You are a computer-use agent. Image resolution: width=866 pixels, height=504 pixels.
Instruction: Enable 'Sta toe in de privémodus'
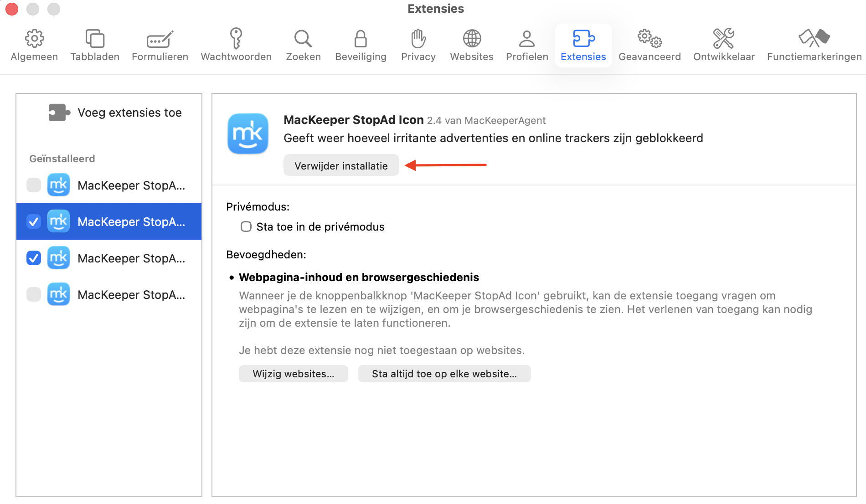pyautogui.click(x=246, y=226)
